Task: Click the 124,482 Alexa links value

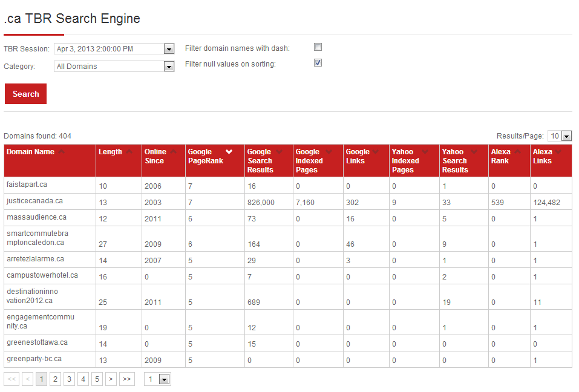Action: point(546,203)
